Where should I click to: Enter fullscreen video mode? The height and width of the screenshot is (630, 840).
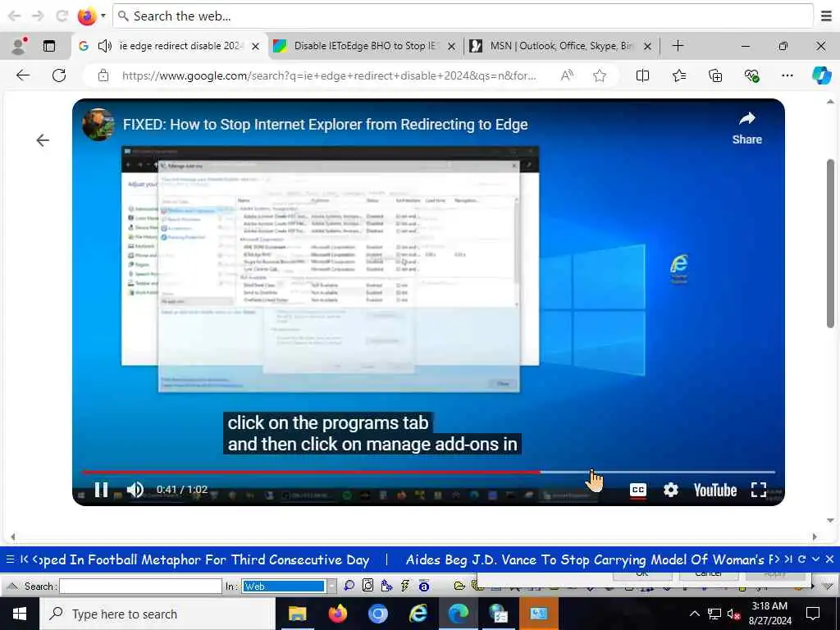pyautogui.click(x=759, y=490)
